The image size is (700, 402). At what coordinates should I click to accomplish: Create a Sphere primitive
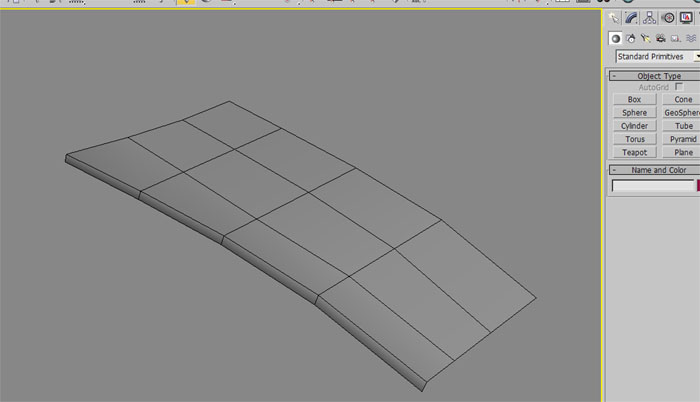634,113
